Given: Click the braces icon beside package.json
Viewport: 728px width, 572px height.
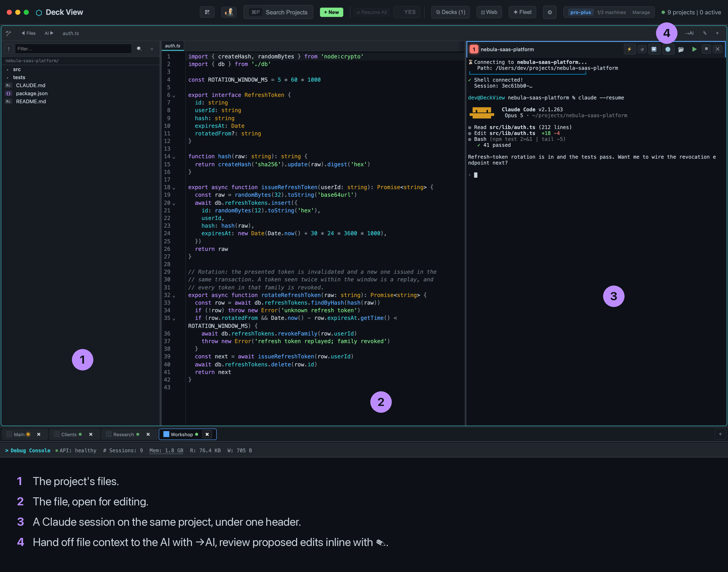Looking at the screenshot, I should pyautogui.click(x=8, y=93).
